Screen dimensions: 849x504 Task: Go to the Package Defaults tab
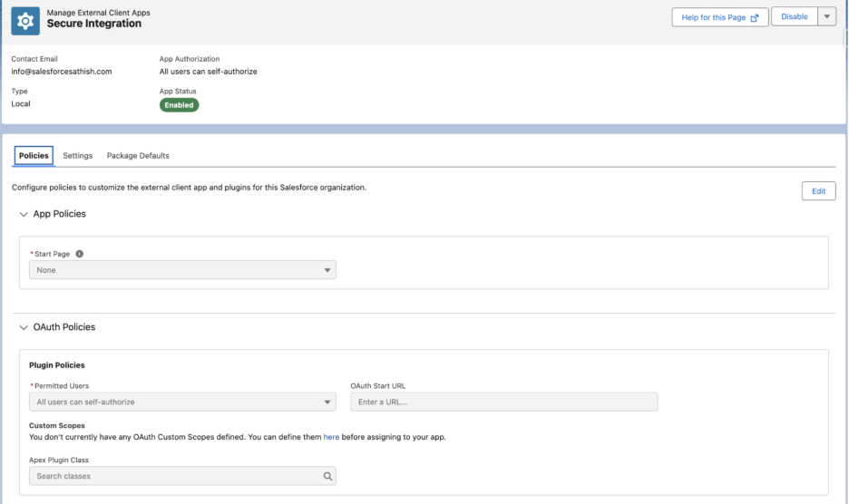point(138,156)
